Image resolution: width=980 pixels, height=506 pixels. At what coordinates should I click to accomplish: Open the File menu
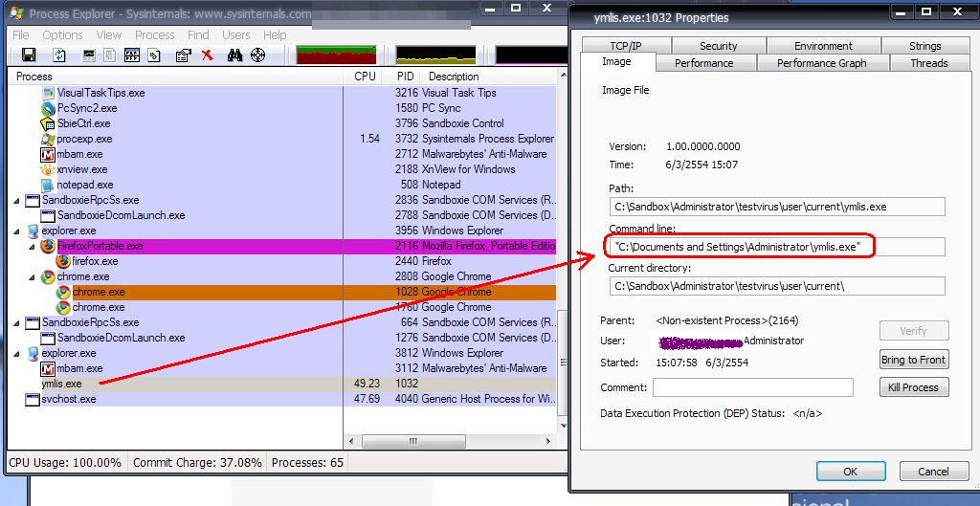[21, 35]
